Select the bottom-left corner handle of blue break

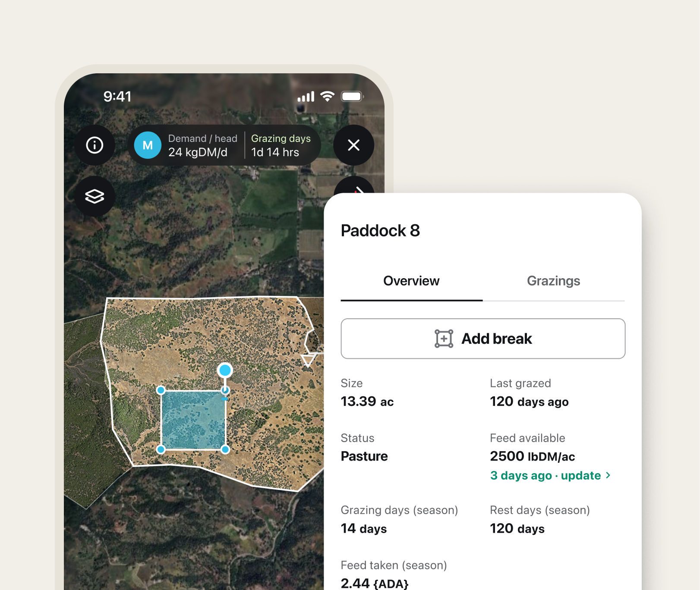point(161,449)
